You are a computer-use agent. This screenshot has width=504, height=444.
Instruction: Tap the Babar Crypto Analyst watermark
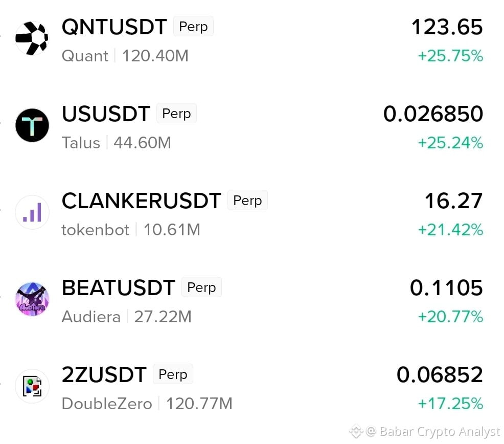point(433,431)
